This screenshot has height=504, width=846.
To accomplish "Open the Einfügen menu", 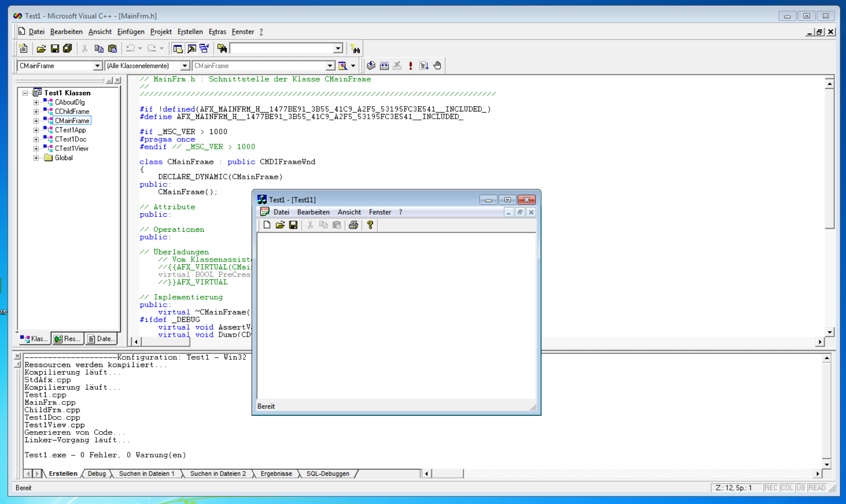I will pyautogui.click(x=131, y=32).
